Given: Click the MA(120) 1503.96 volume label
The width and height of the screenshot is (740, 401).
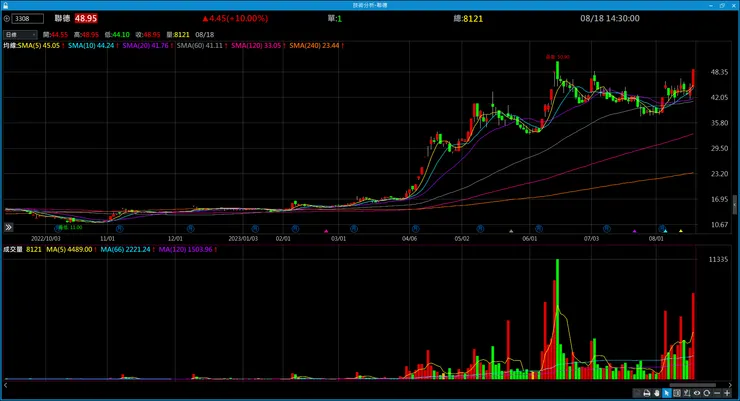Looking at the screenshot, I should (185, 249).
